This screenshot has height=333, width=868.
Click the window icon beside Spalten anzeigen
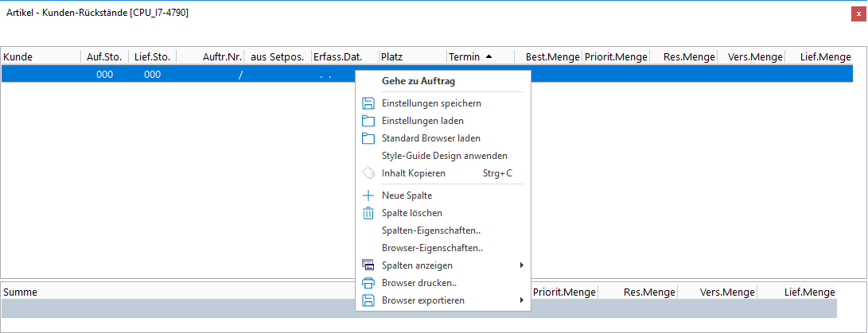tap(368, 265)
